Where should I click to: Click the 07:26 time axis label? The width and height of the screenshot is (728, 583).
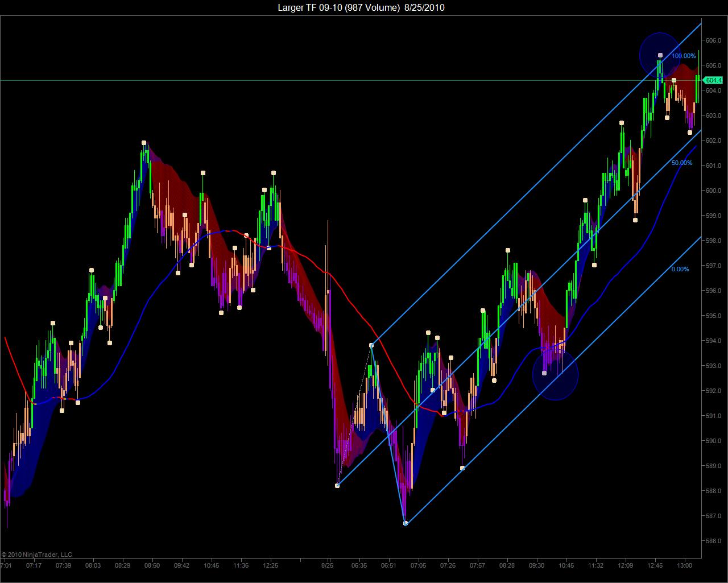pyautogui.click(x=448, y=565)
